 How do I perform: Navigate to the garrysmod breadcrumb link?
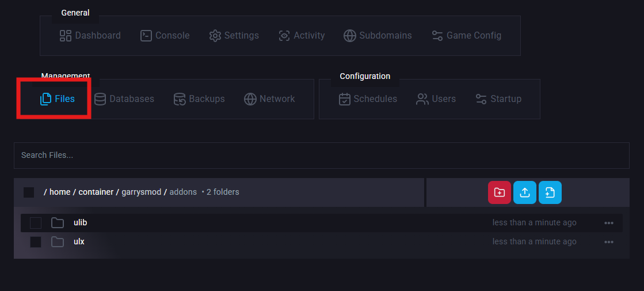point(141,192)
